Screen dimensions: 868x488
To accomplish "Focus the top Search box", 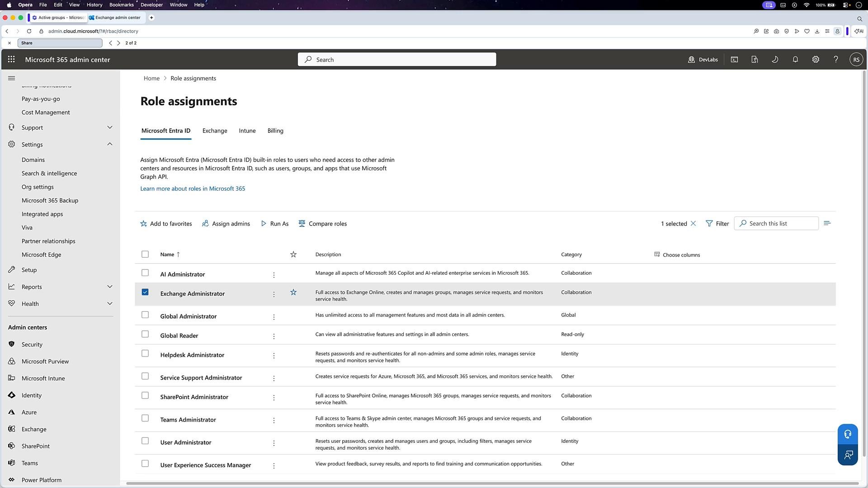I will (397, 59).
